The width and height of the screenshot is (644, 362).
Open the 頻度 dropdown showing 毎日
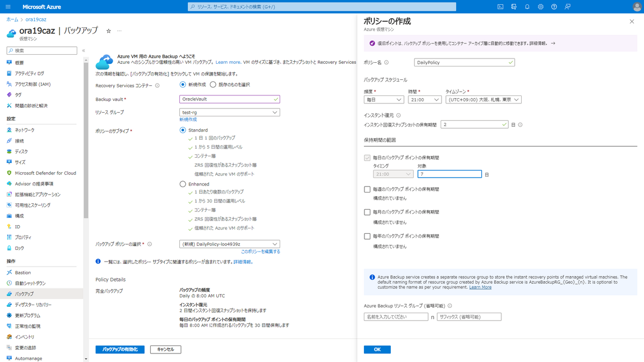tap(384, 100)
